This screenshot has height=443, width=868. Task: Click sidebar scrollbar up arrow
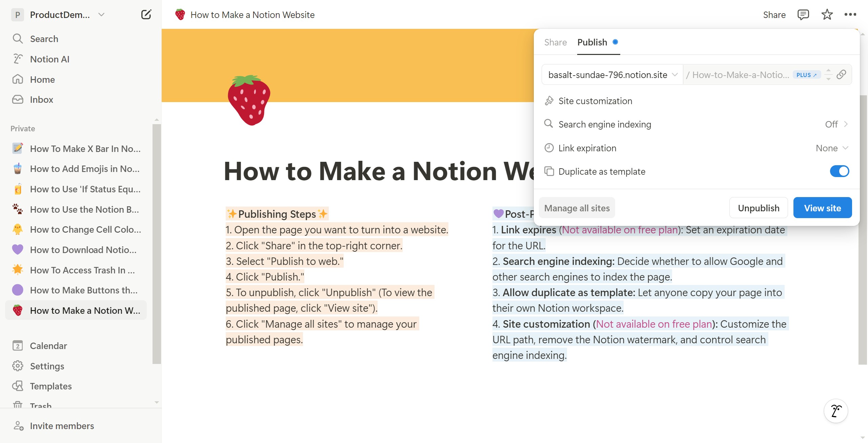click(x=157, y=119)
